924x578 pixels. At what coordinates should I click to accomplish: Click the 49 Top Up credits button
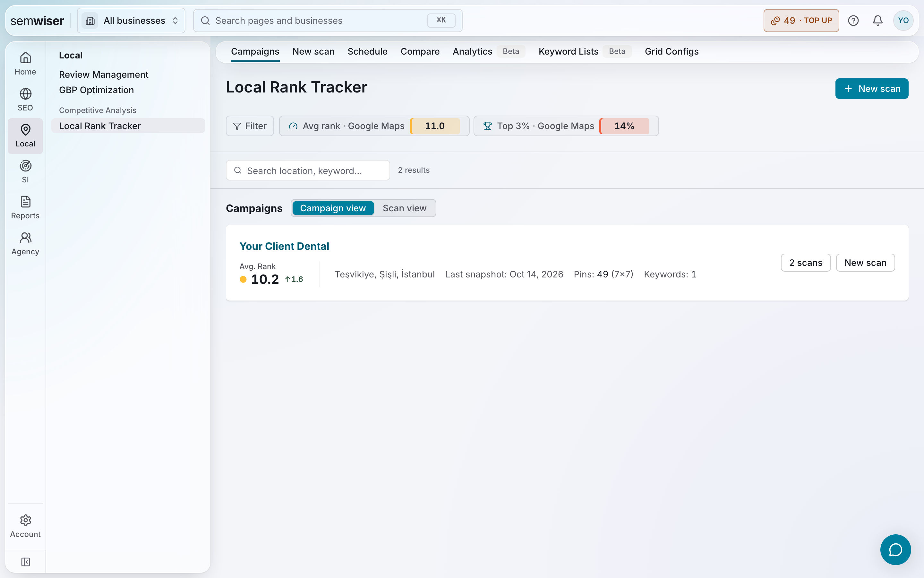tap(801, 21)
